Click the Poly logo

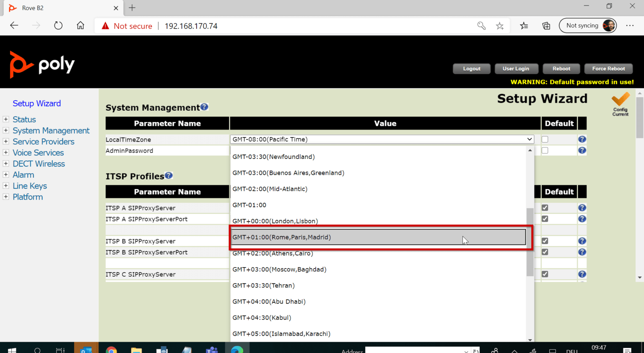(x=42, y=65)
